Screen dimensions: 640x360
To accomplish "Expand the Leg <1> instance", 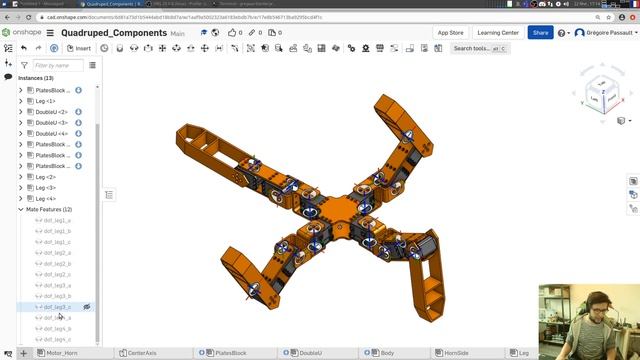I will [x=21, y=101].
